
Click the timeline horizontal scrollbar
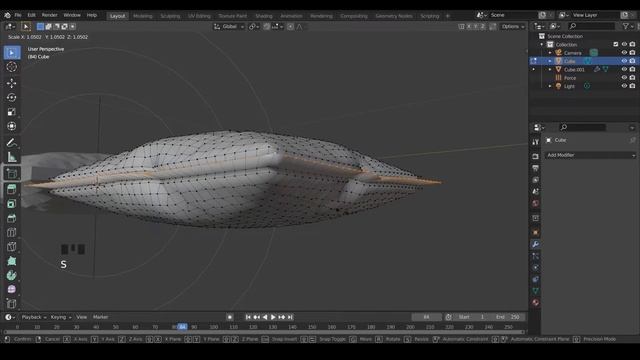pos(263,332)
